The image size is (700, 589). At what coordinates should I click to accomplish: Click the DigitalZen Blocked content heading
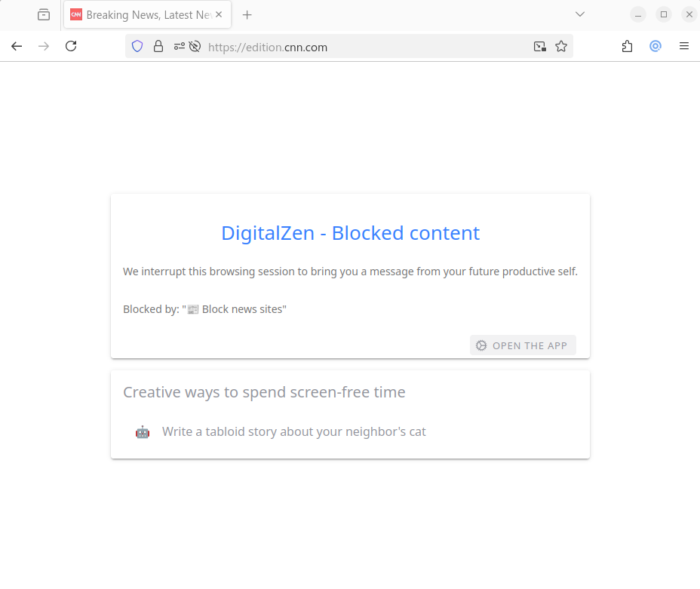click(x=350, y=232)
